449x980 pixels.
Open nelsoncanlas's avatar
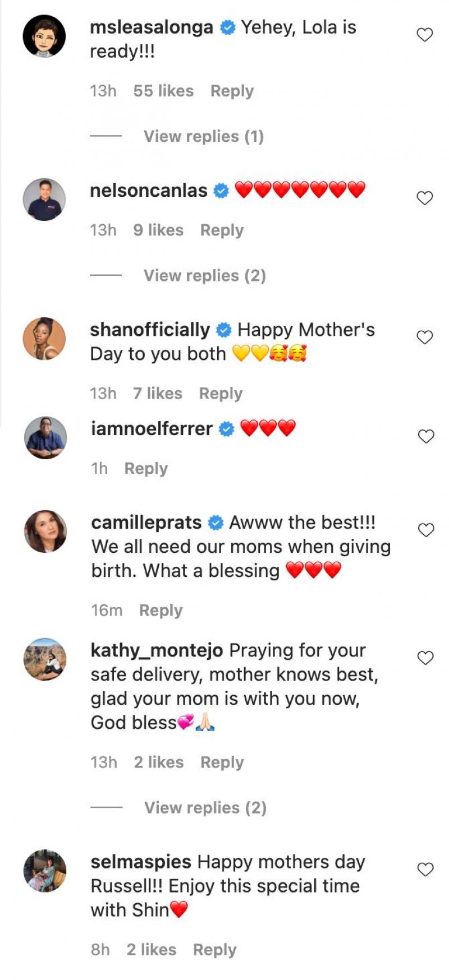tap(44, 200)
